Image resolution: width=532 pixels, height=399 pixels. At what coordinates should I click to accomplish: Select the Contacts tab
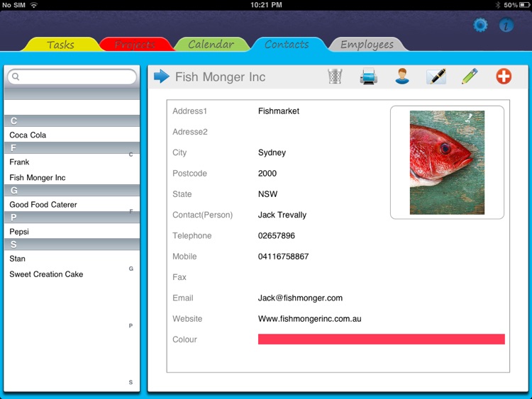pyautogui.click(x=287, y=45)
